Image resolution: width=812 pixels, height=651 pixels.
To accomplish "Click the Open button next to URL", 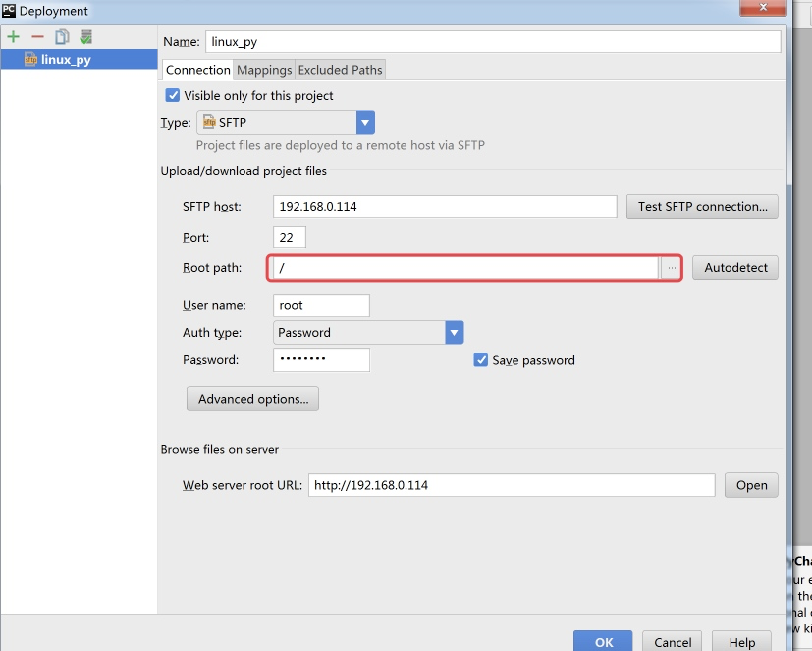I will pyautogui.click(x=751, y=485).
